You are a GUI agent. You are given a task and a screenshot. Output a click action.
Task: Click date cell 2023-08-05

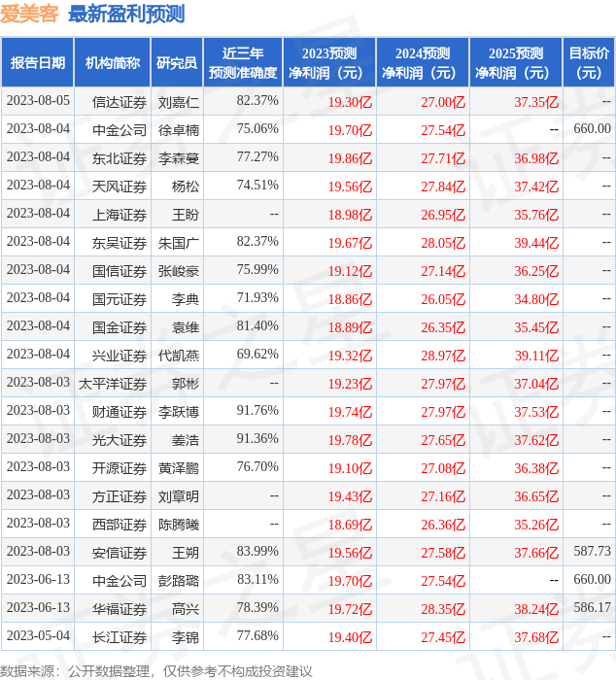point(38,101)
